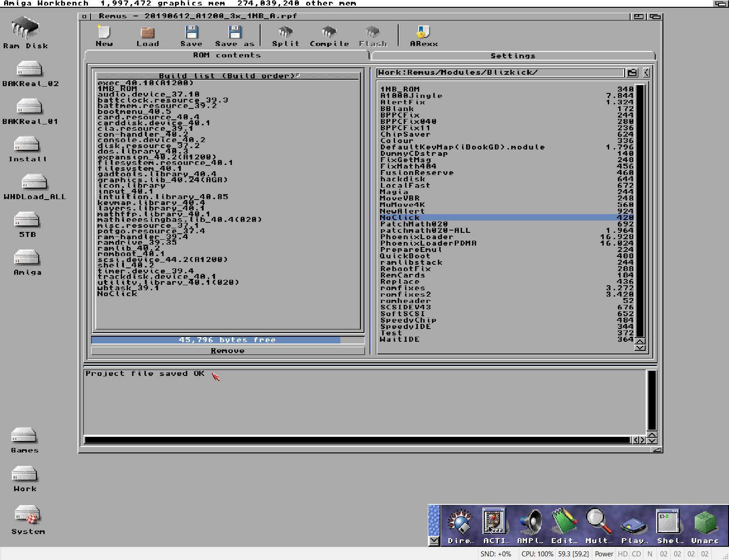Select the romfixes2 module
This screenshot has height=560, width=729.
point(507,294)
